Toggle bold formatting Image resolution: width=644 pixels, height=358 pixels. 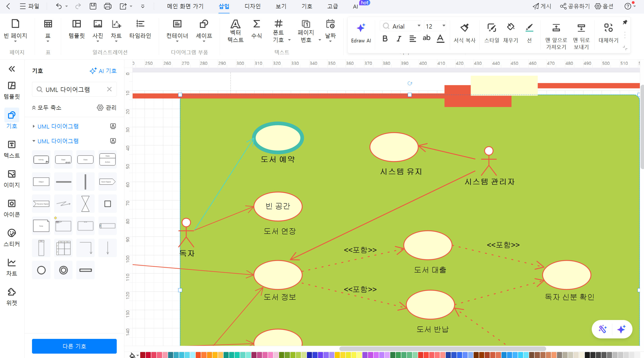pos(385,38)
